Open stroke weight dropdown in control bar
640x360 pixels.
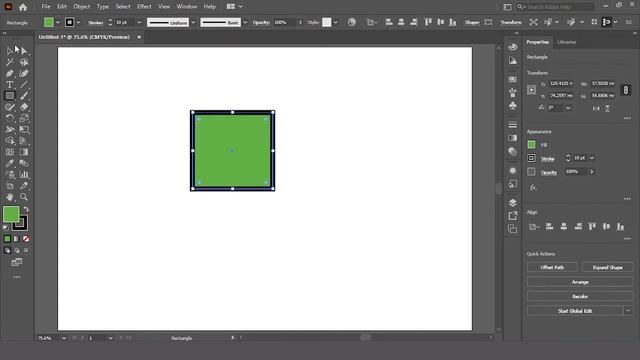pos(139,22)
